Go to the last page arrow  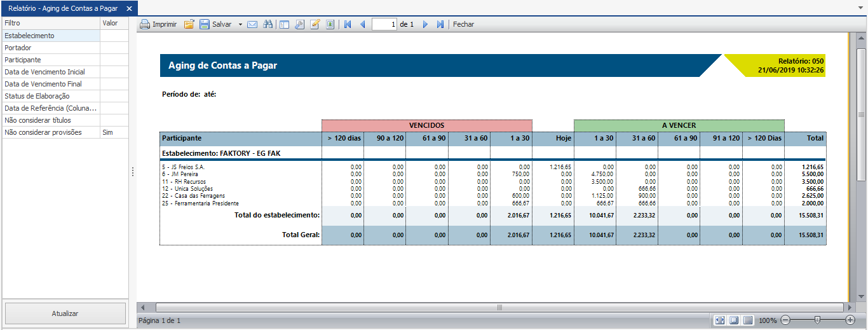(x=440, y=24)
